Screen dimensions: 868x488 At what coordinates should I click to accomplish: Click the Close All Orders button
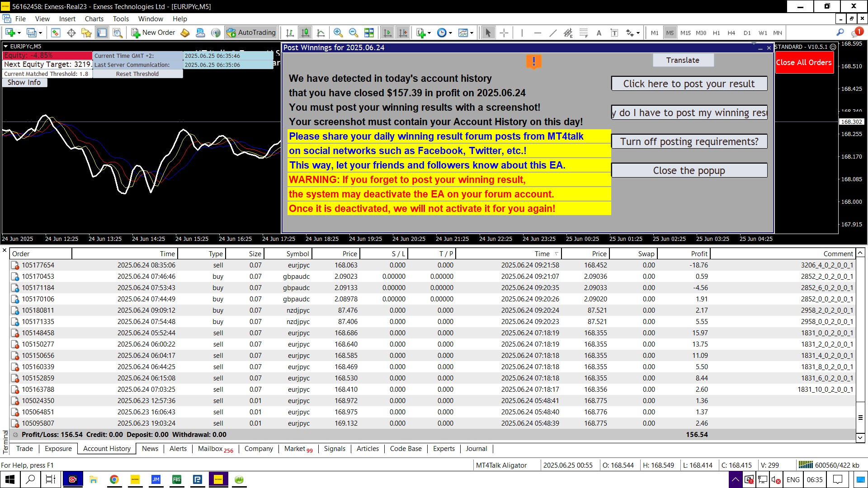coord(804,63)
